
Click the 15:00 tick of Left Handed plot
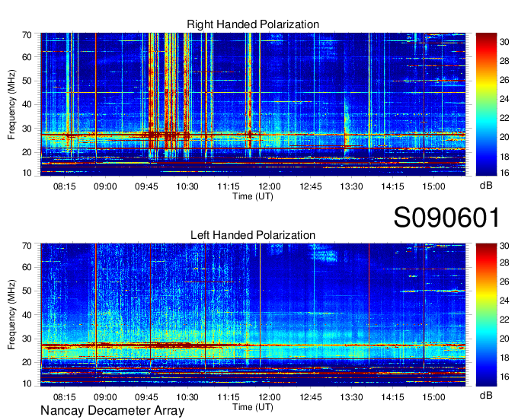point(433,397)
